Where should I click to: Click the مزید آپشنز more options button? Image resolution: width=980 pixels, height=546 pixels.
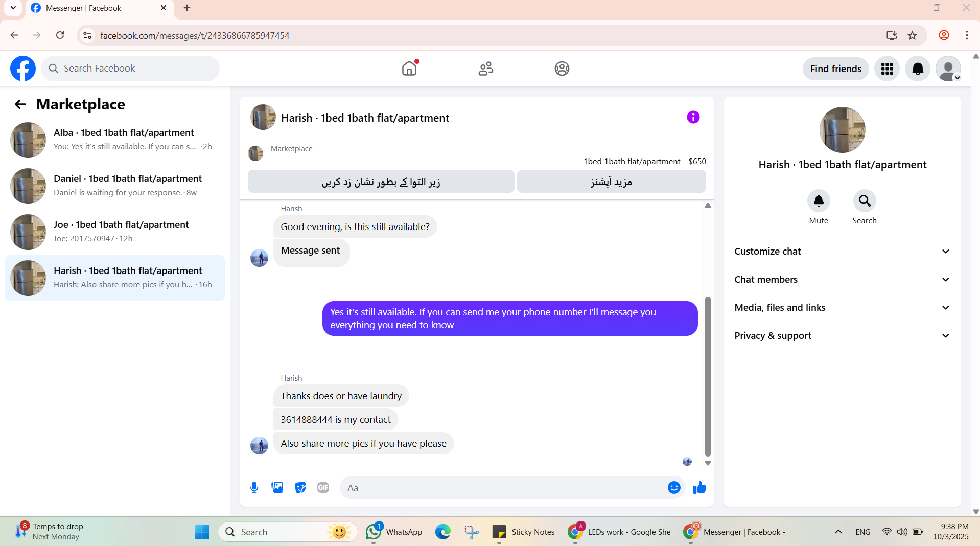pos(611,181)
